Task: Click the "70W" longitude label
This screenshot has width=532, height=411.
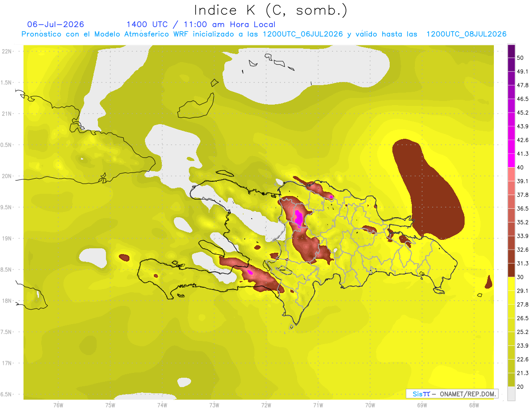Action: [370, 405]
